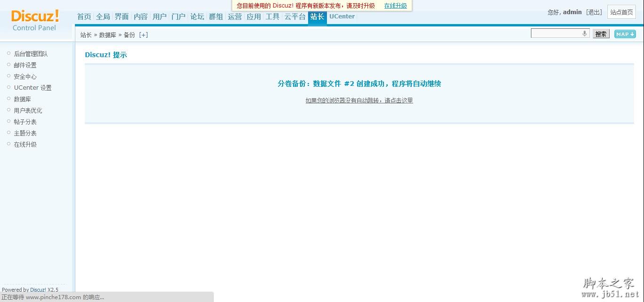Select 数据库 in the left sidebar

point(22,99)
